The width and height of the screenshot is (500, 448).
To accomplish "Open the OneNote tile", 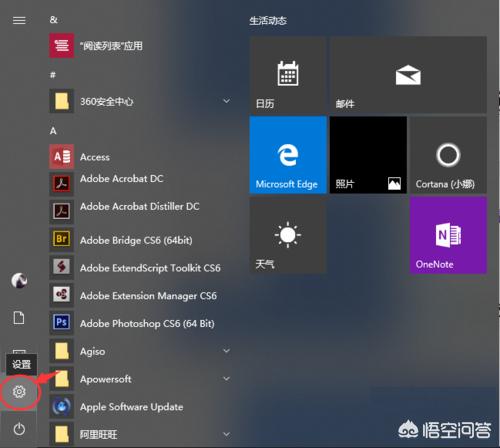I will (448, 235).
